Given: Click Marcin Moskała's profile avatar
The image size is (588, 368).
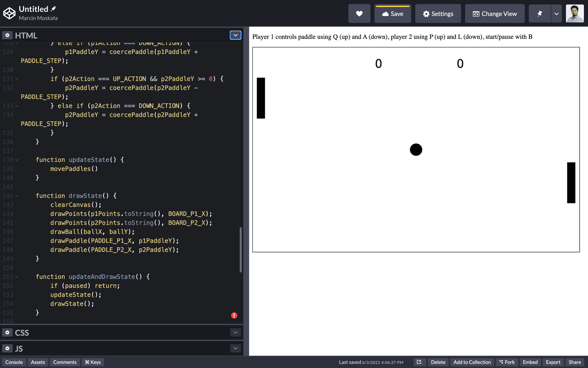Looking at the screenshot, I should (x=575, y=13).
